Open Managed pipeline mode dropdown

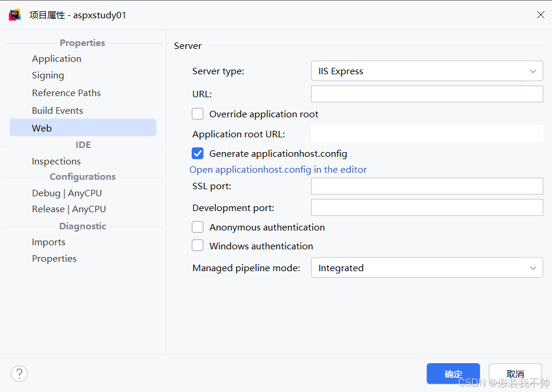(426, 268)
